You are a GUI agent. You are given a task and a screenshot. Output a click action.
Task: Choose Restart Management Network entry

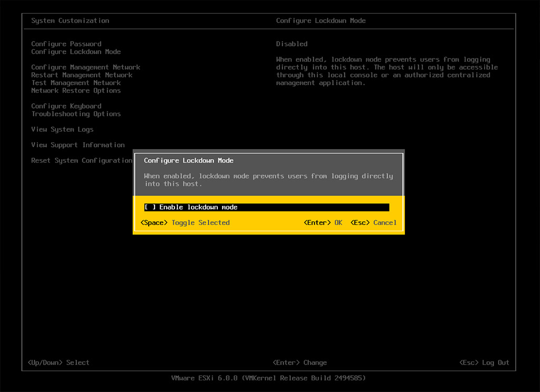point(82,75)
